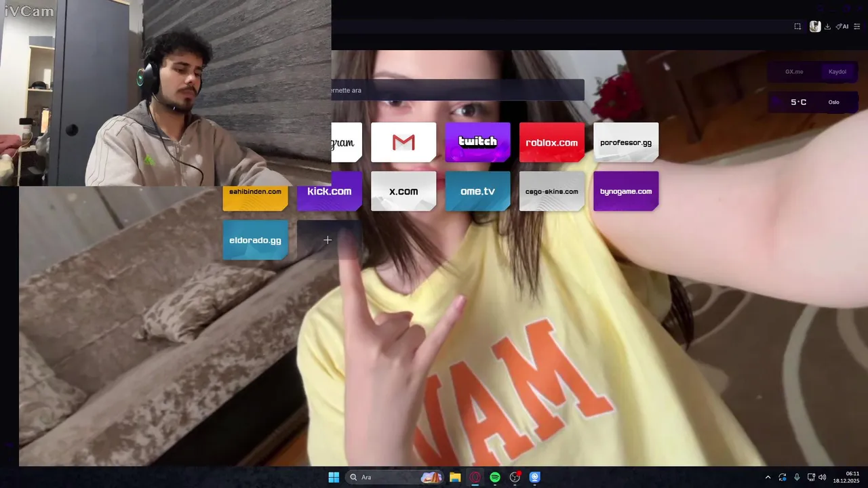Open the porofessor.gg speed dial tile

[x=626, y=142]
